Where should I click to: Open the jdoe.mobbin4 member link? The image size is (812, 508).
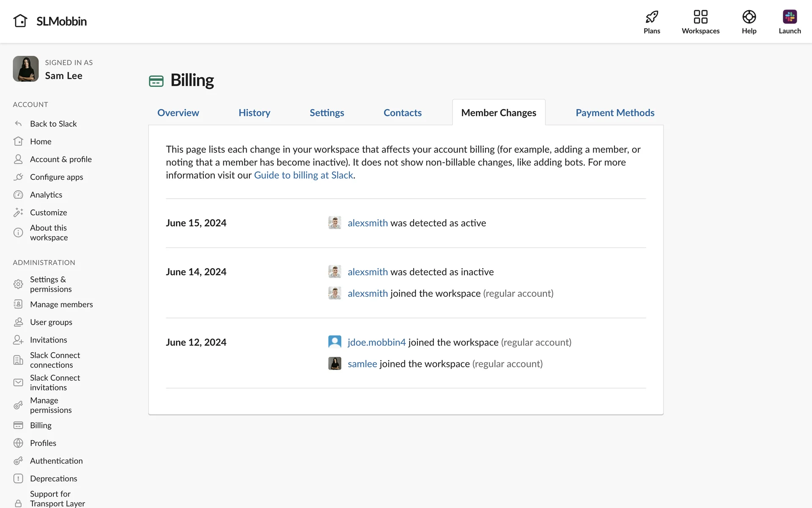pyautogui.click(x=376, y=342)
